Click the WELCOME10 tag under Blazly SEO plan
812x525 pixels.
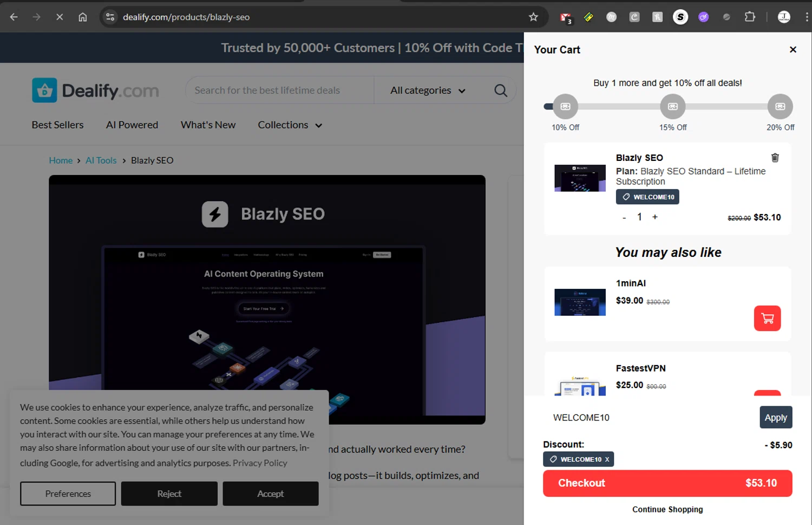tap(647, 197)
